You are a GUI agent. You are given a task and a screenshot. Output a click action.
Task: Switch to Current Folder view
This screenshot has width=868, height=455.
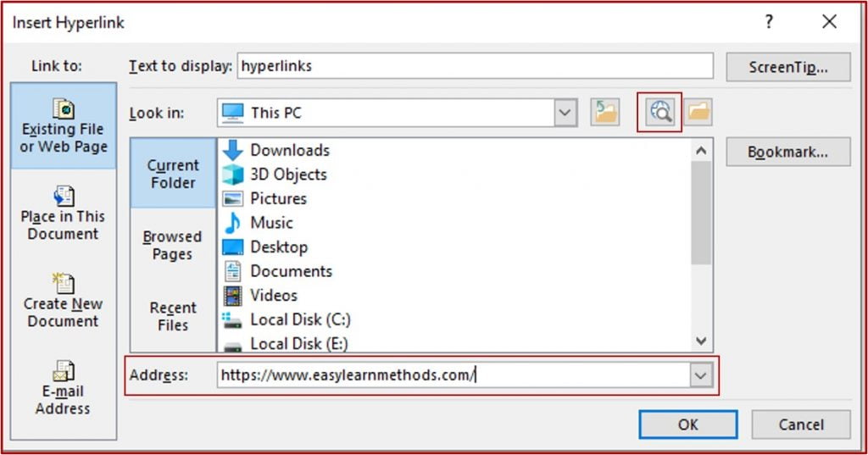173,173
